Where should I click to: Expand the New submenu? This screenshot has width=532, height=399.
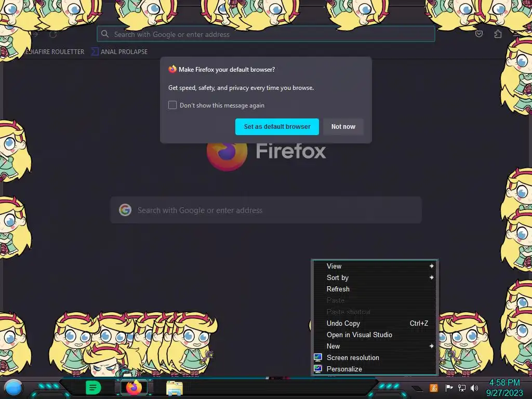tap(375, 346)
